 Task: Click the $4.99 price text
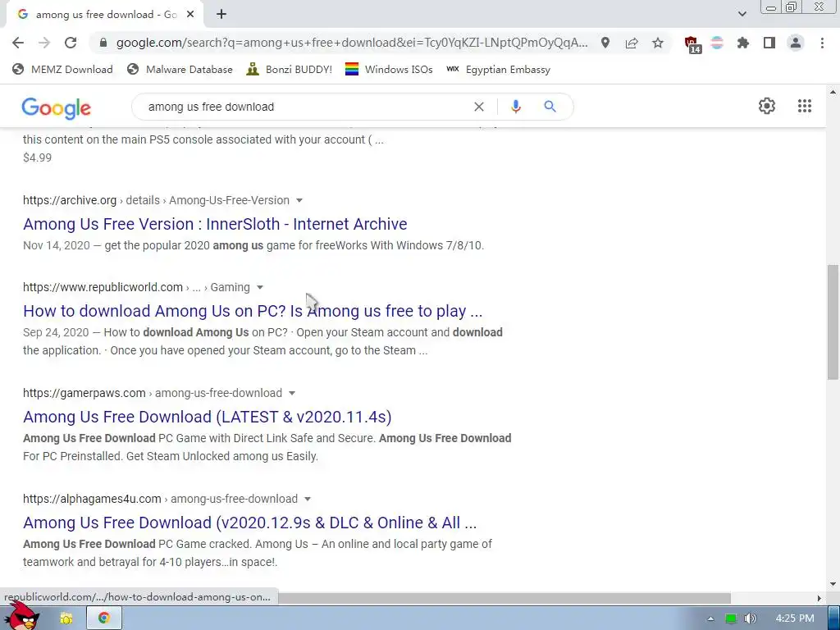(38, 157)
